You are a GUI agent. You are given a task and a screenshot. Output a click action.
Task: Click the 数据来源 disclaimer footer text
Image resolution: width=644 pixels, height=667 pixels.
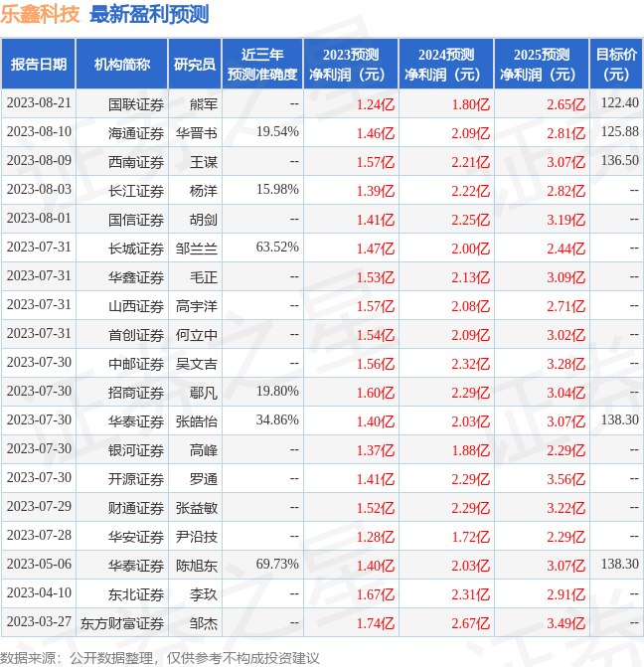coord(160,658)
